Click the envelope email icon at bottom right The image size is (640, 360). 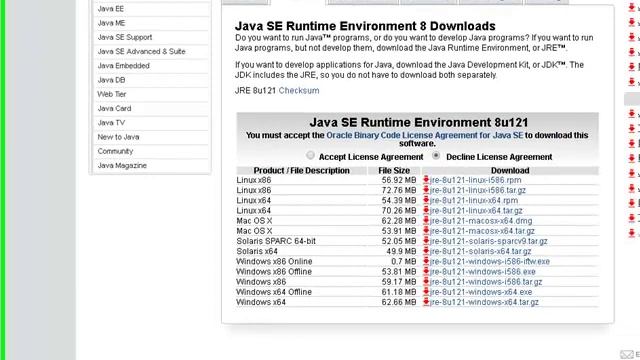coord(627,355)
